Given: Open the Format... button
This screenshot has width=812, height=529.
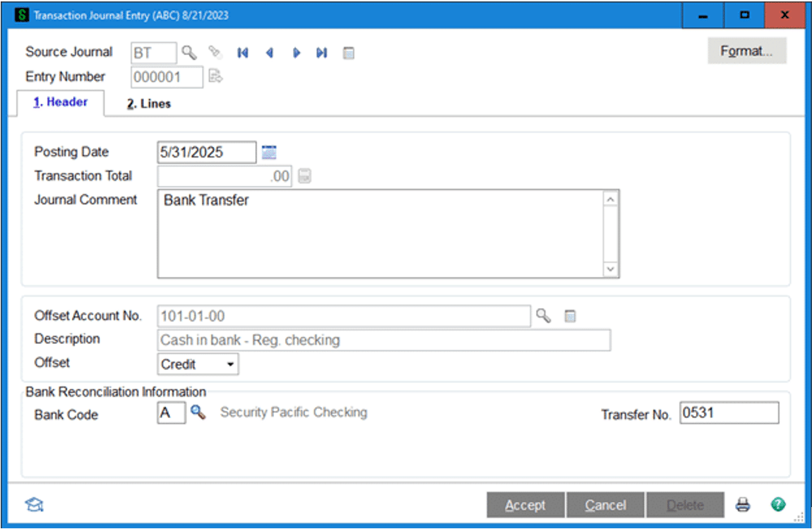Looking at the screenshot, I should pos(746,52).
